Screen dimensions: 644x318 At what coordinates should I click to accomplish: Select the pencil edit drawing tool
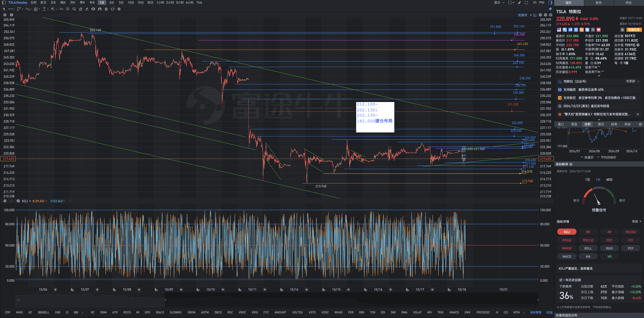click(87, 9)
